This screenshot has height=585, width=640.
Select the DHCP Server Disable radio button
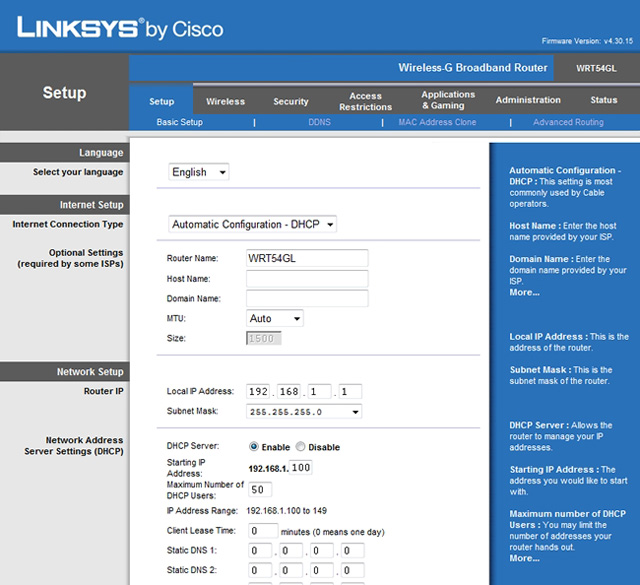301,447
